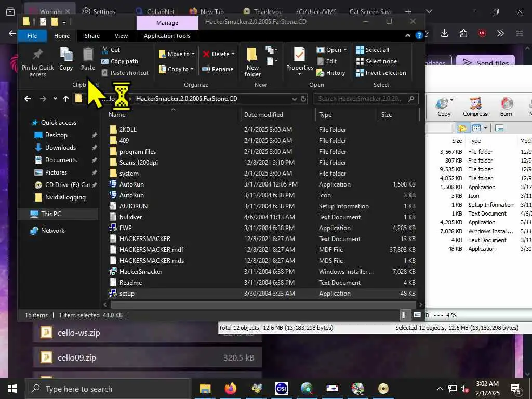The width and height of the screenshot is (532, 399).
Task: Click the Windows Start button
Action: click(12, 389)
